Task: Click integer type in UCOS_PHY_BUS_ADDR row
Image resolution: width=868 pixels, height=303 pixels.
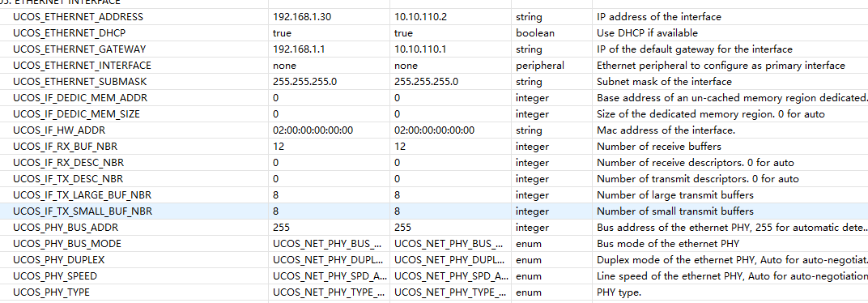Action: [532, 228]
